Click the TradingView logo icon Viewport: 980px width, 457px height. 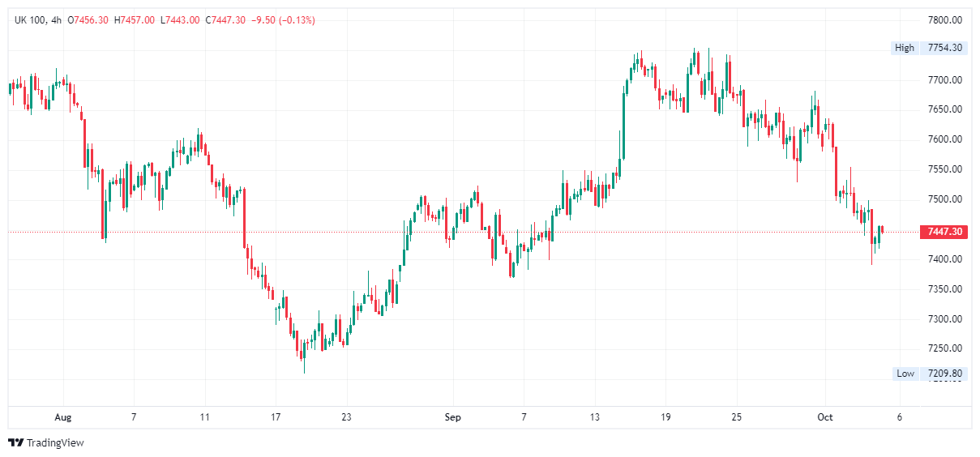[x=15, y=442]
